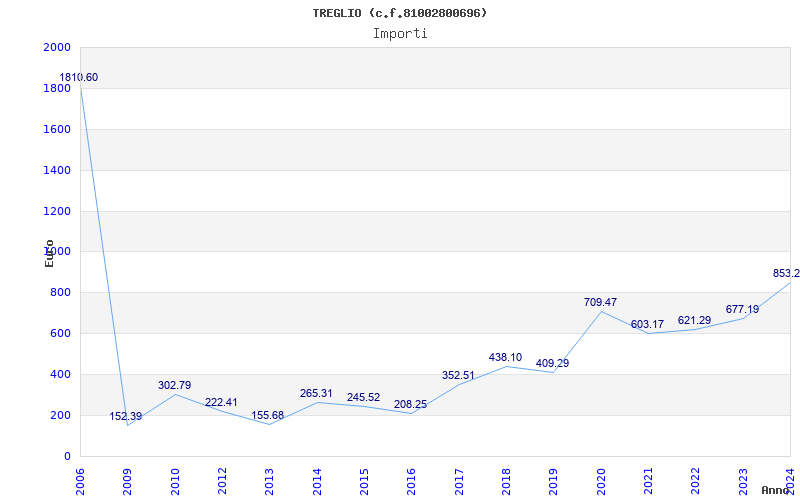Click the 1400 y-axis tick label
800x500 pixels.
point(57,170)
